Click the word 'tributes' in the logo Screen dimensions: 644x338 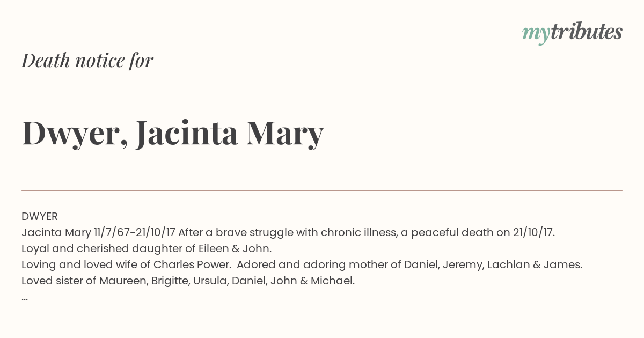[586, 32]
